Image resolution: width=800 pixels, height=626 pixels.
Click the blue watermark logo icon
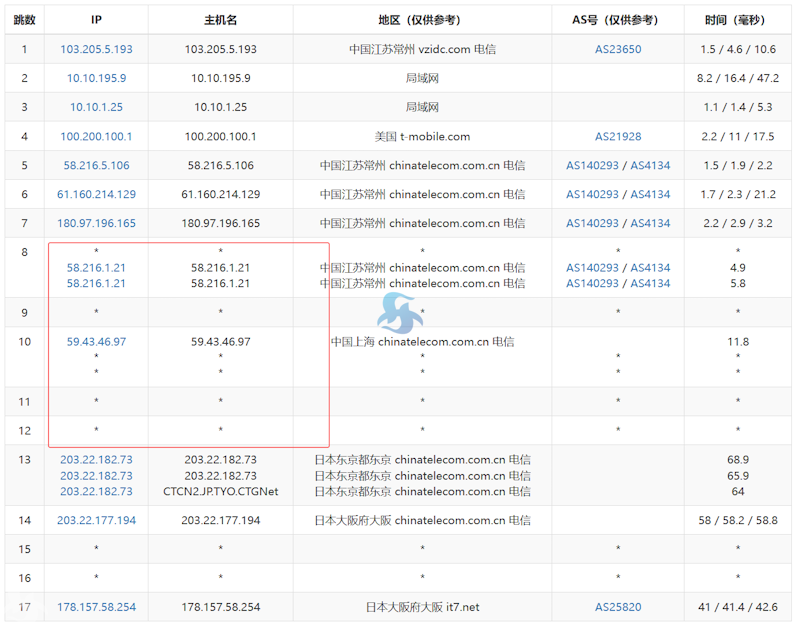tap(400, 313)
